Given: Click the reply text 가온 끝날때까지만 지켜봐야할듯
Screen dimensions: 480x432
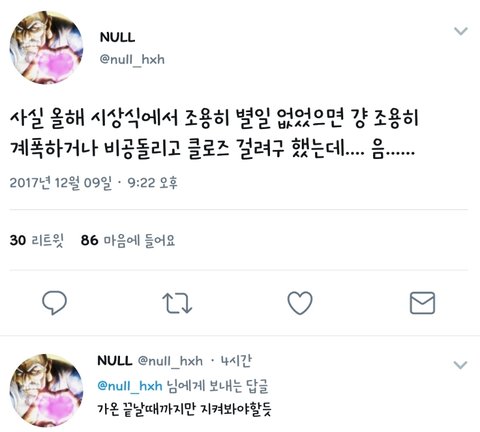Looking at the screenshot, I should click(x=184, y=409).
